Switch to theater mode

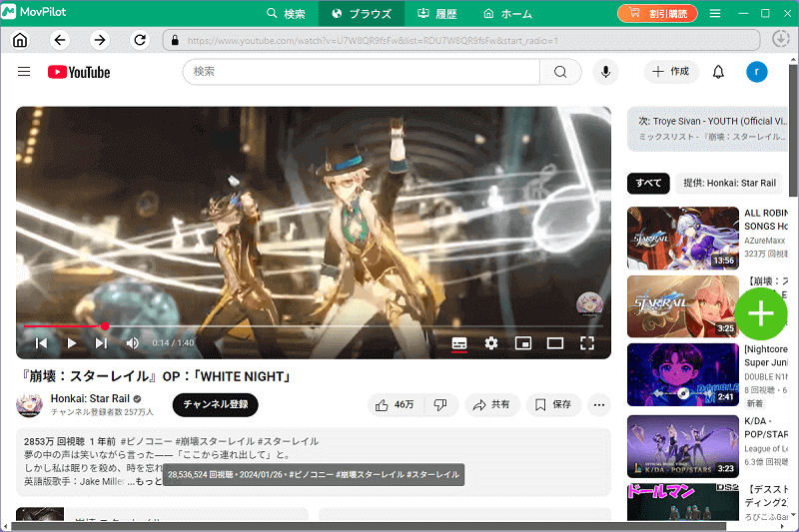coord(555,343)
